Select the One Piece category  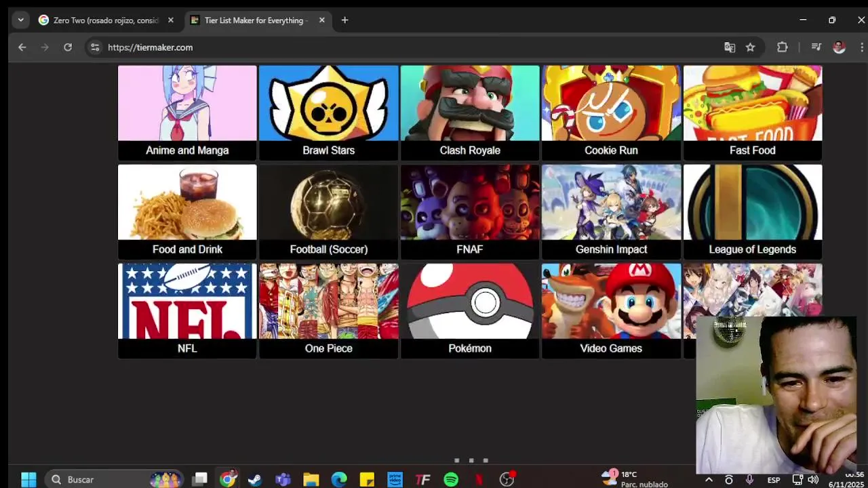pyautogui.click(x=328, y=310)
